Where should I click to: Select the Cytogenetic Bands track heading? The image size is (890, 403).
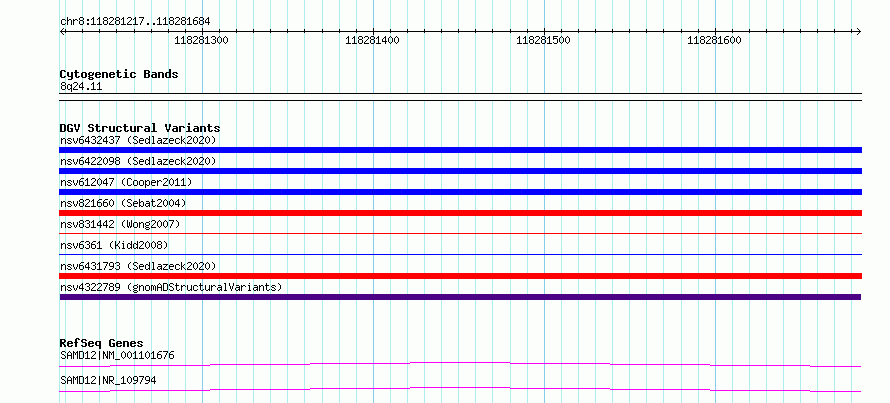(x=119, y=74)
